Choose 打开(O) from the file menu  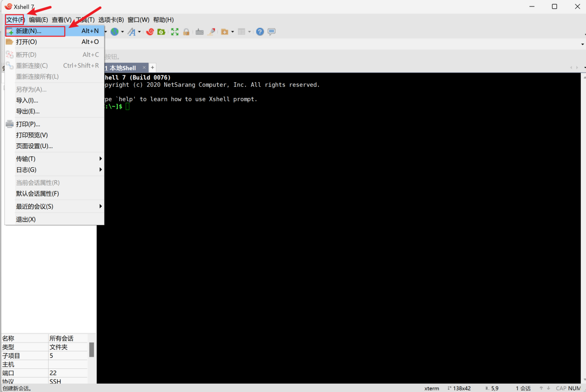tap(55, 42)
